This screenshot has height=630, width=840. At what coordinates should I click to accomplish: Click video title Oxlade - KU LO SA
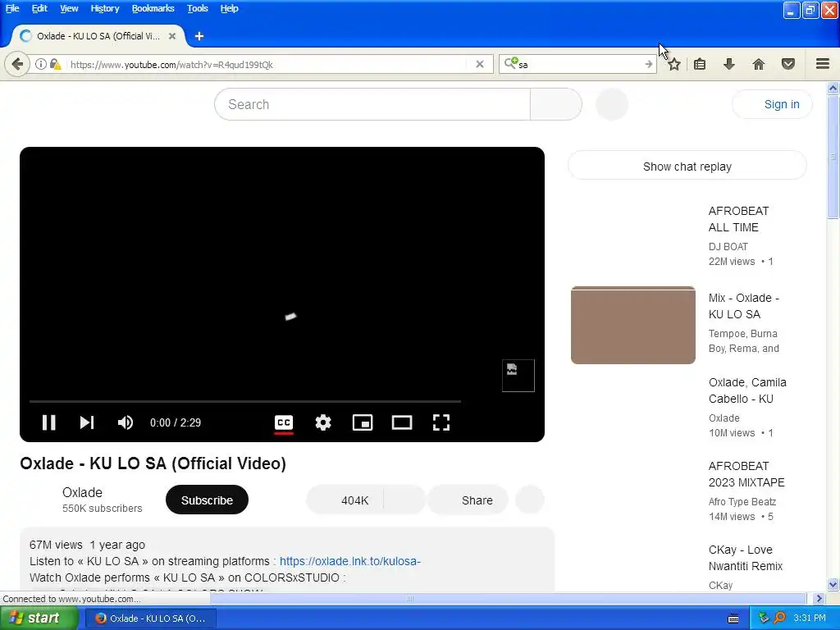[x=153, y=463]
